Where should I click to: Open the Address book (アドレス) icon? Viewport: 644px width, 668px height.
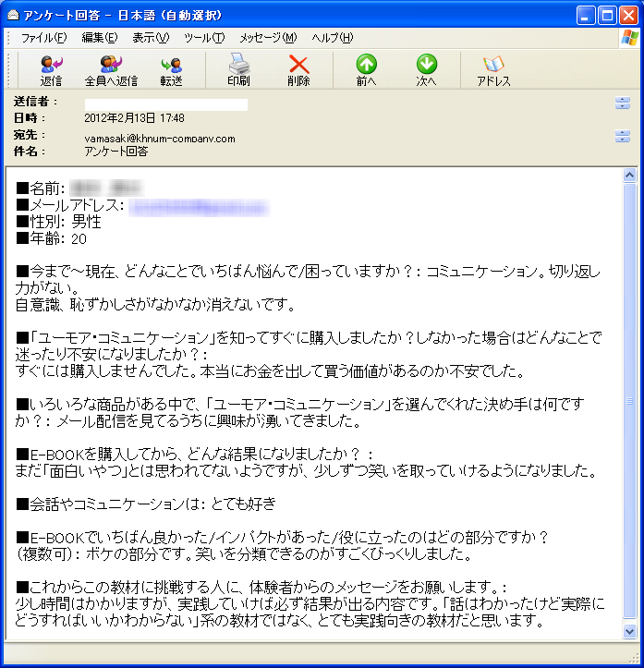click(x=493, y=70)
